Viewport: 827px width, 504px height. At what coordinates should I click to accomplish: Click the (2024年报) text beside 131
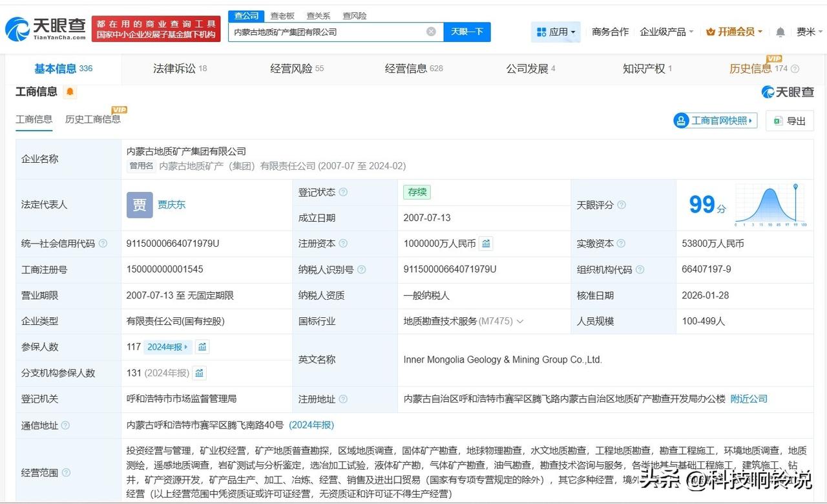[x=167, y=373]
